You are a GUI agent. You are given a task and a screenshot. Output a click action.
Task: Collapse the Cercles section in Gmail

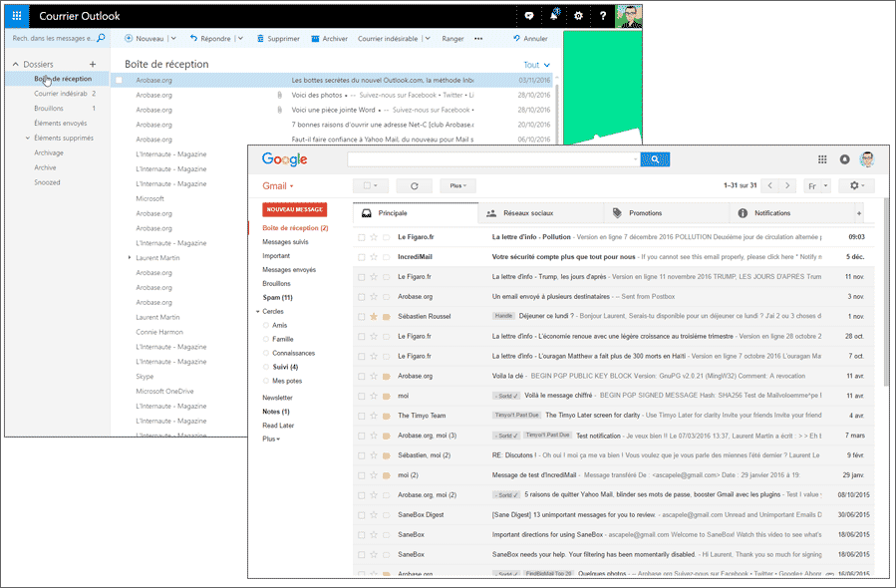(x=258, y=311)
